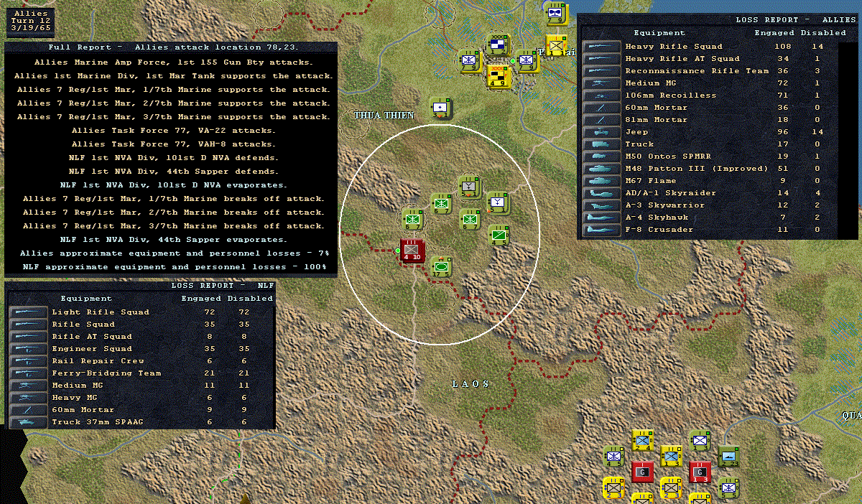Select the green slash-symbol unit marked 4 5
This screenshot has width=862, height=504.
(499, 235)
